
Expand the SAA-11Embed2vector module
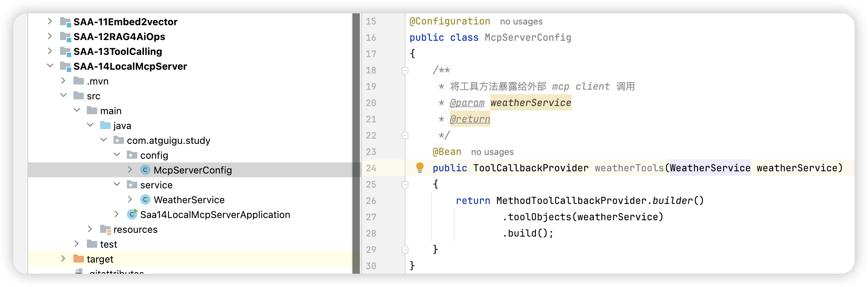pyautogui.click(x=50, y=22)
